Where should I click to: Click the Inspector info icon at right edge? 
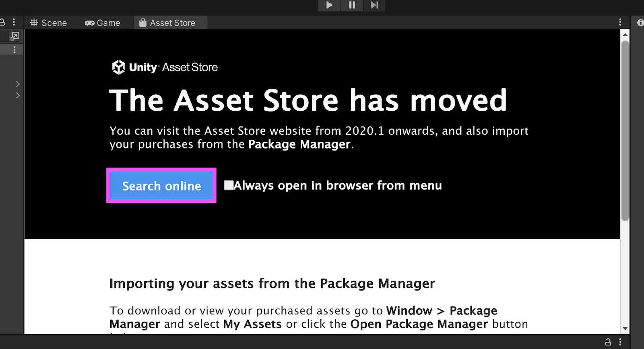click(x=640, y=23)
